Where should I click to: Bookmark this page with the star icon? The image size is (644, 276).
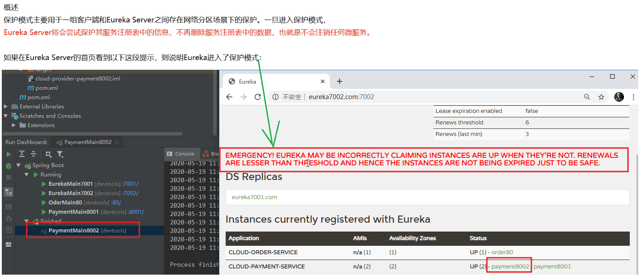(601, 97)
